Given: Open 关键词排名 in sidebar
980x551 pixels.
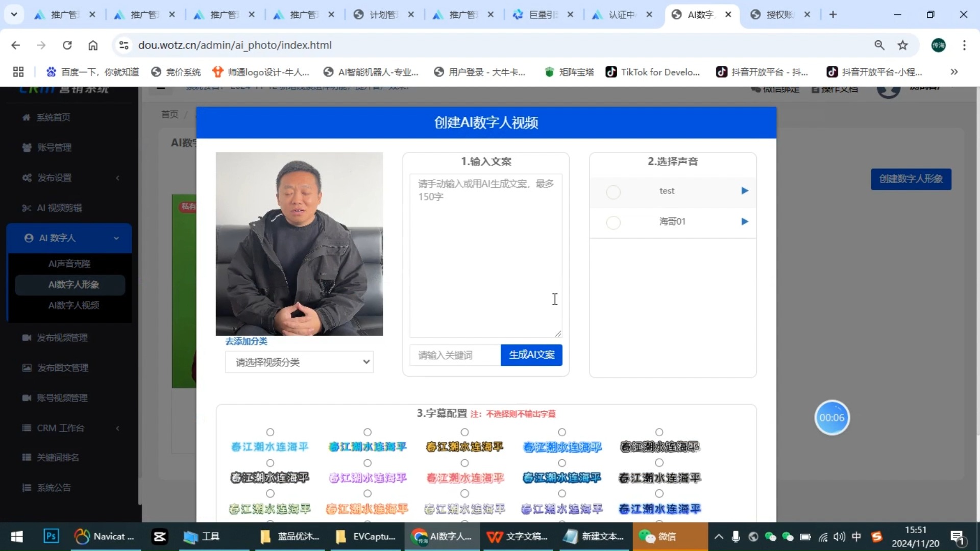Looking at the screenshot, I should [x=57, y=458].
